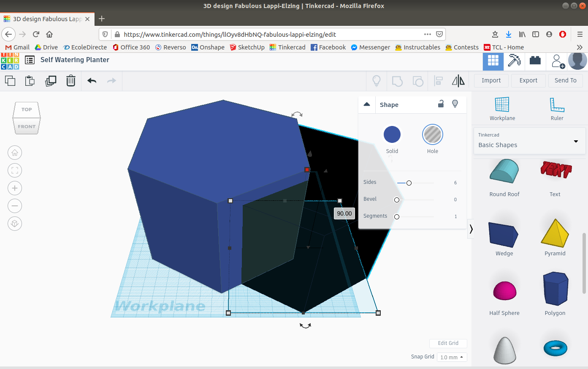The image size is (588, 369).
Task: Go to Tinkercad home via logo
Action: (10, 61)
